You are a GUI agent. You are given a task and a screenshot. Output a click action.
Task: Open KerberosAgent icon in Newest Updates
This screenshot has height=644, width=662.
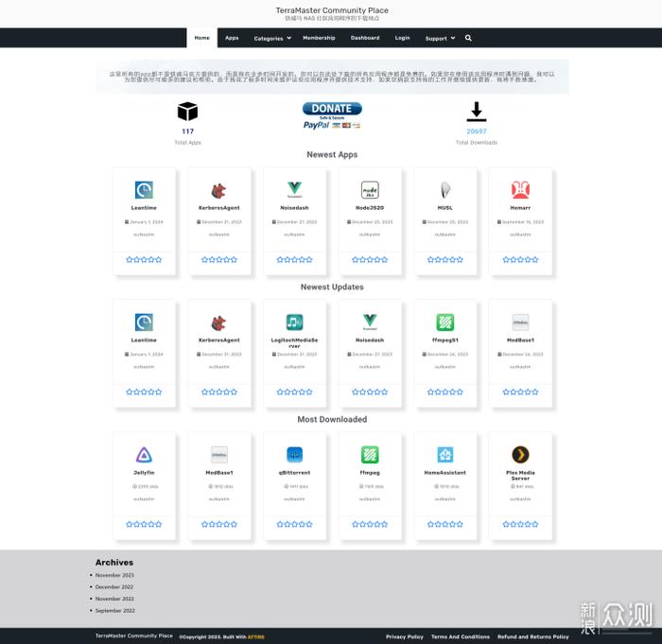click(219, 322)
